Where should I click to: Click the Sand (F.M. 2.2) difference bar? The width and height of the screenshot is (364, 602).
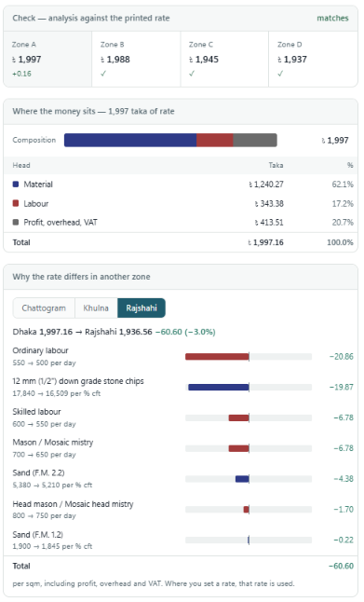click(x=242, y=479)
